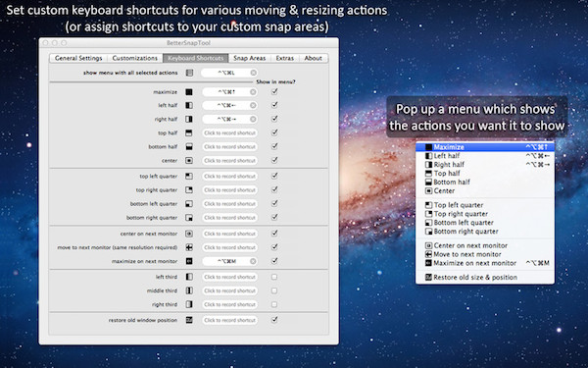
Task: Click the top half icon in settings
Action: click(x=189, y=132)
